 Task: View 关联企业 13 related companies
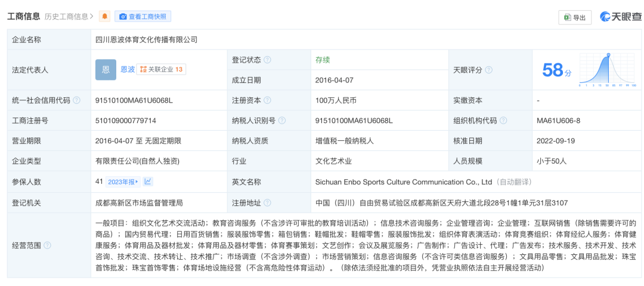(x=161, y=69)
